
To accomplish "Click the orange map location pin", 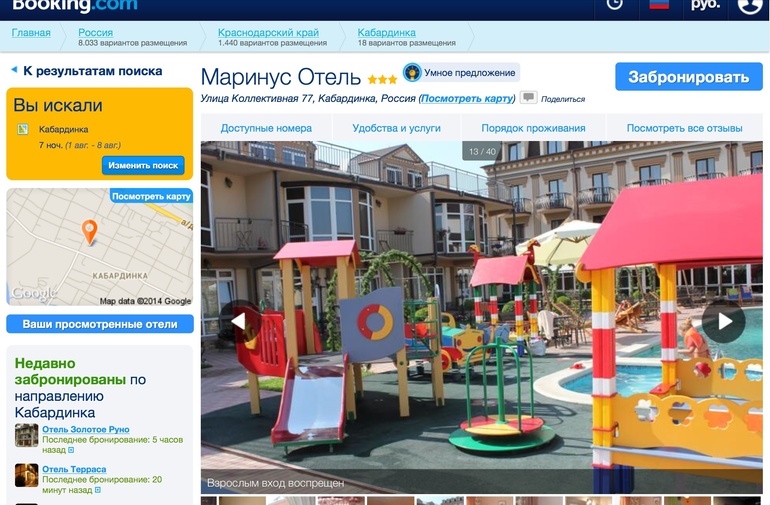I will click(89, 232).
